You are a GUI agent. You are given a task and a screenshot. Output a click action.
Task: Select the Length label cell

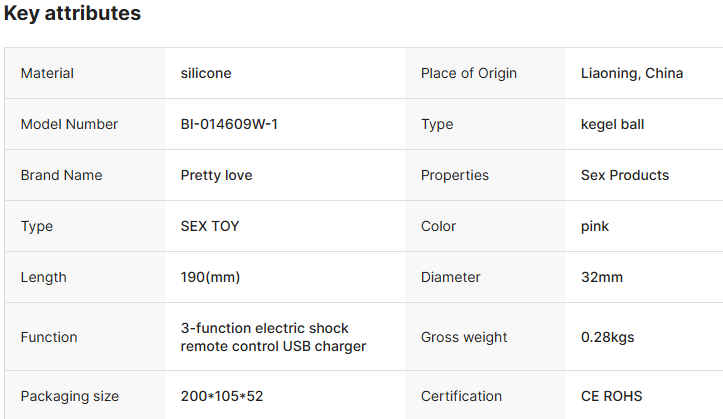(43, 277)
